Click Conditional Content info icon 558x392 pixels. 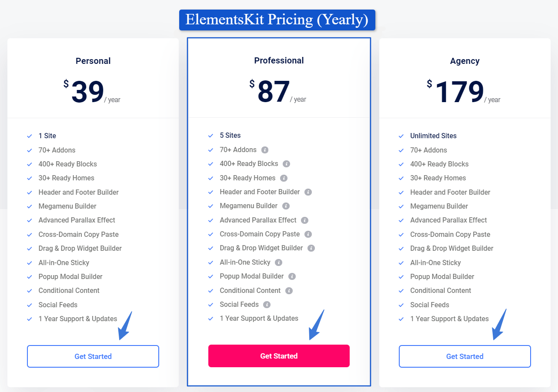289,291
